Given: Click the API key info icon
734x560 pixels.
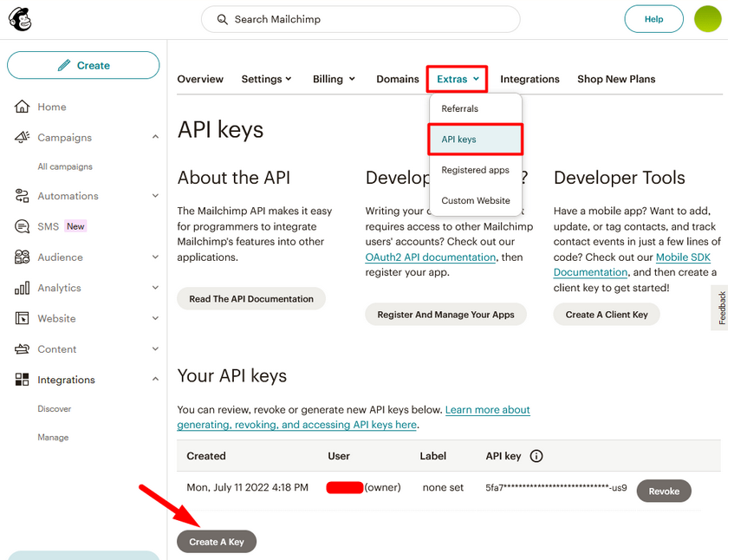Looking at the screenshot, I should 536,456.
